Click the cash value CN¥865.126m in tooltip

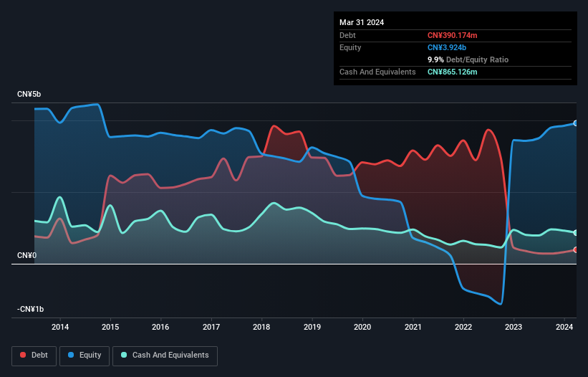point(452,72)
